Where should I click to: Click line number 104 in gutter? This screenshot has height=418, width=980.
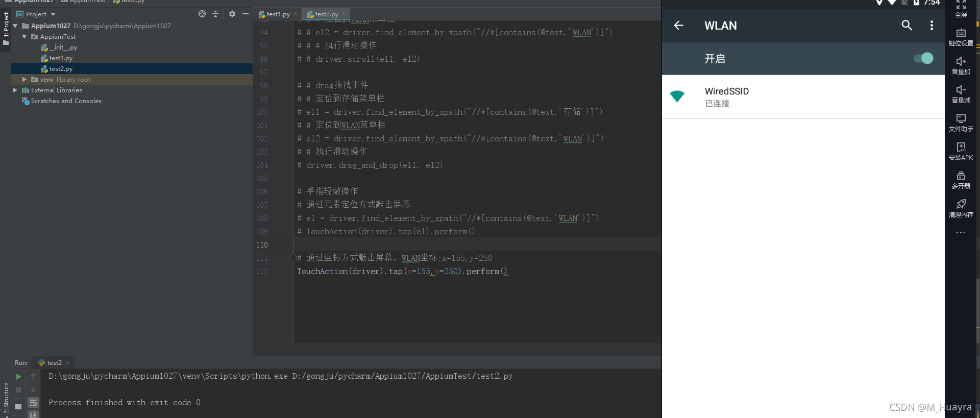tap(262, 165)
